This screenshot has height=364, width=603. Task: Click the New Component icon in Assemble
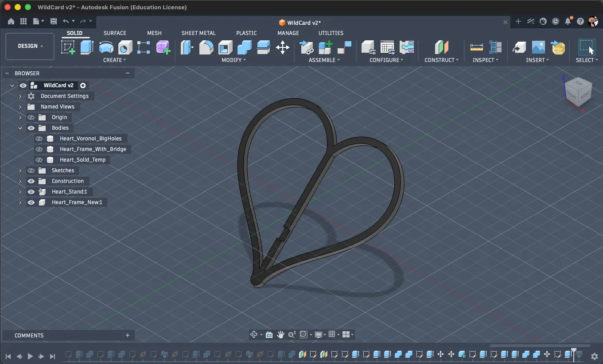point(325,47)
